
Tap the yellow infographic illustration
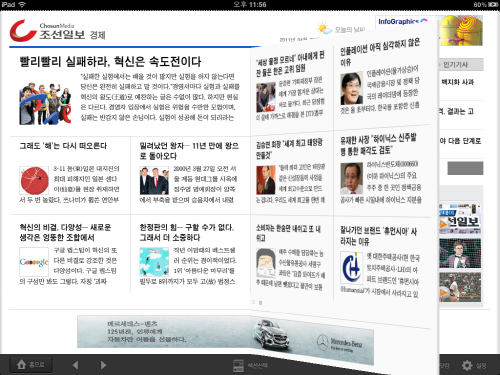[461, 30]
